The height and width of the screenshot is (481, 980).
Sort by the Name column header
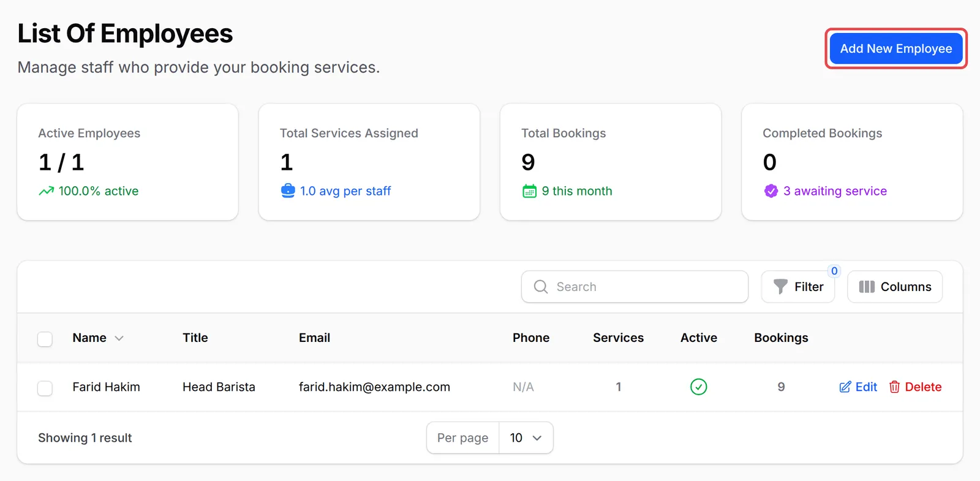point(89,338)
